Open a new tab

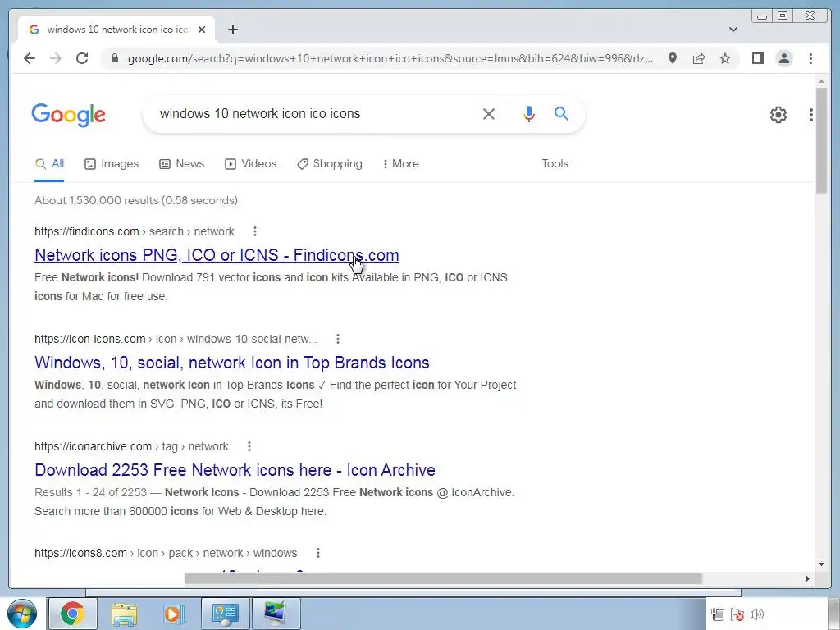click(232, 30)
